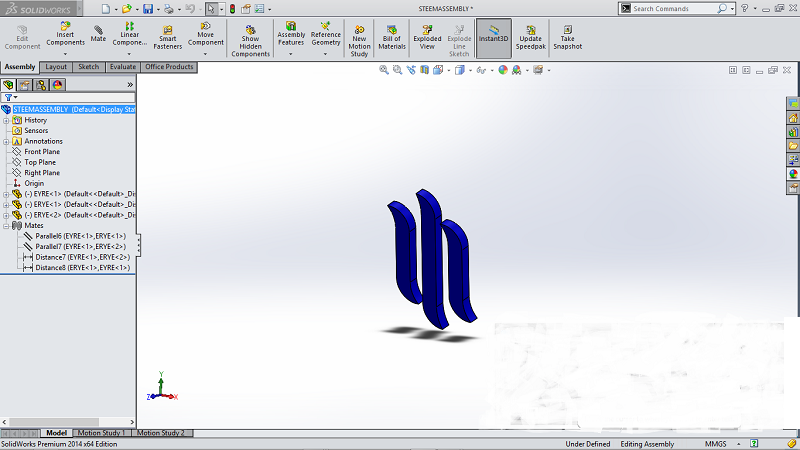Open Motion Study 2 tab
The height and width of the screenshot is (450, 800).
(161, 433)
